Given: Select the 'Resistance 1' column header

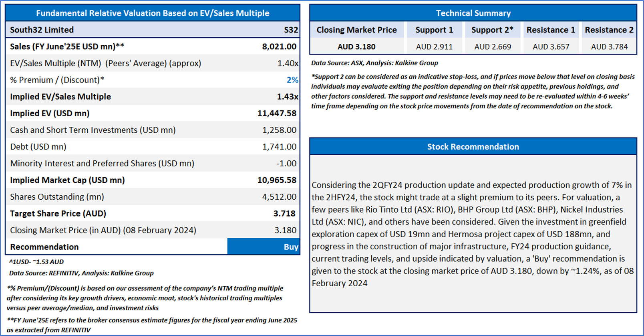Looking at the screenshot, I should (551, 30).
